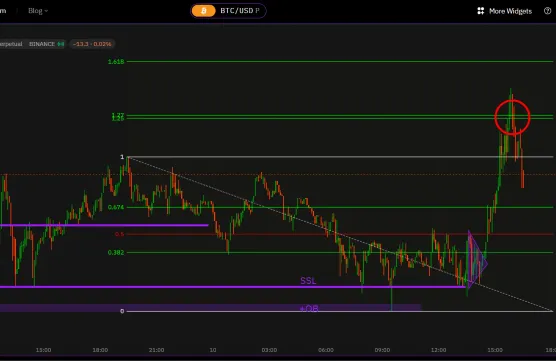Image resolution: width=556 pixels, height=361 pixels.
Task: Open the More Widgets grid icon
Action: tap(480, 11)
